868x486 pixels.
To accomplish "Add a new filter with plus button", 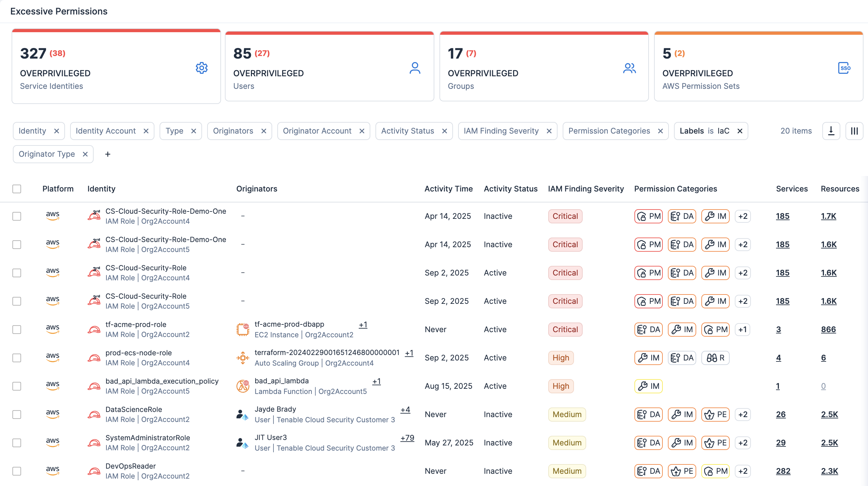I will (x=107, y=154).
